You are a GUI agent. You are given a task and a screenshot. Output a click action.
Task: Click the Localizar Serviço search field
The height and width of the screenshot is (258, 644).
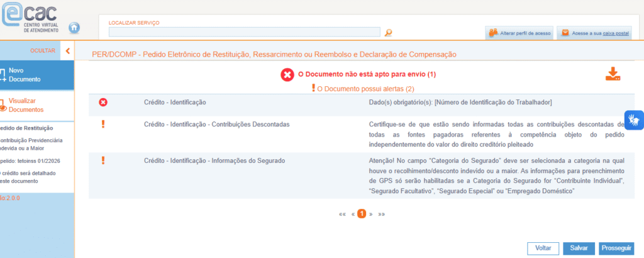point(244,32)
